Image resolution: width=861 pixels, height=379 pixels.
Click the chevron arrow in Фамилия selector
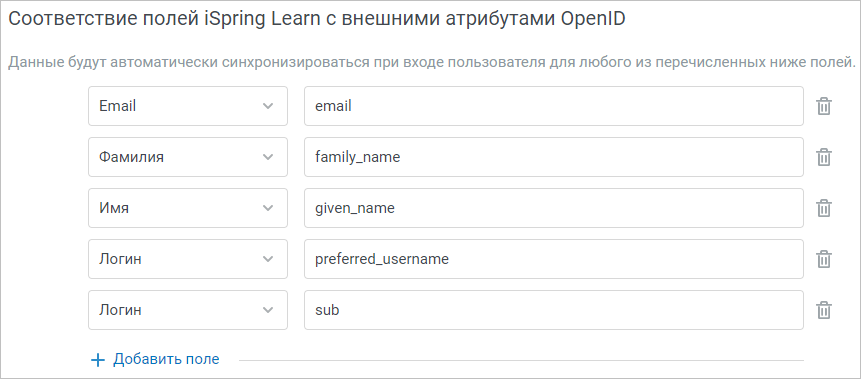point(268,157)
